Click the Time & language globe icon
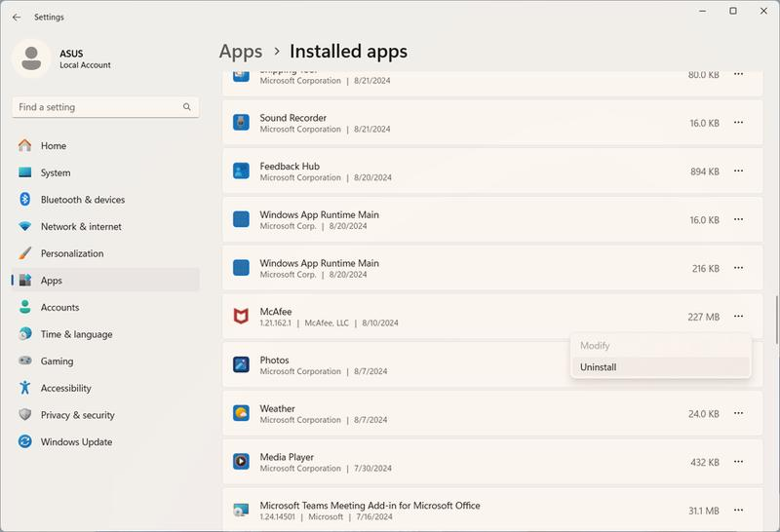 click(x=25, y=333)
